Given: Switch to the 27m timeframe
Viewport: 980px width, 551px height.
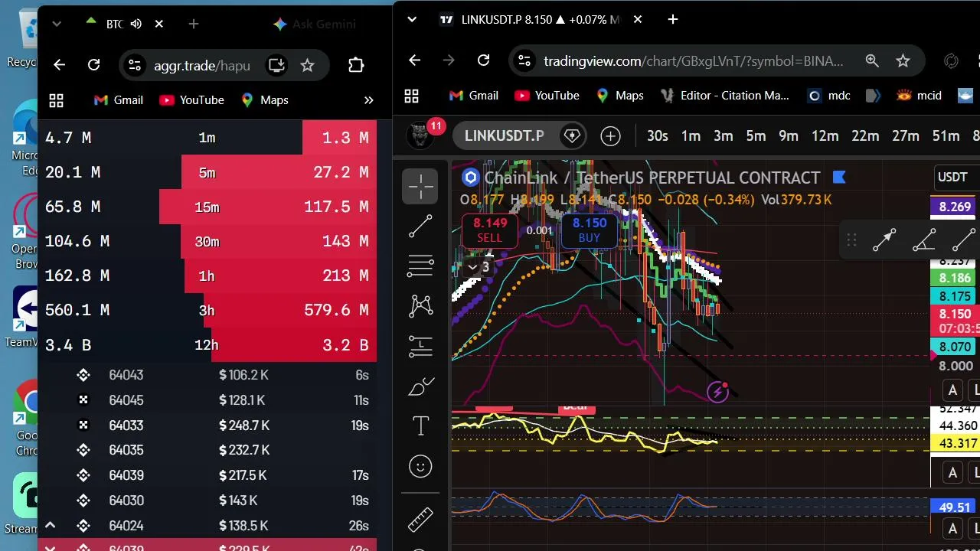Looking at the screenshot, I should point(905,136).
